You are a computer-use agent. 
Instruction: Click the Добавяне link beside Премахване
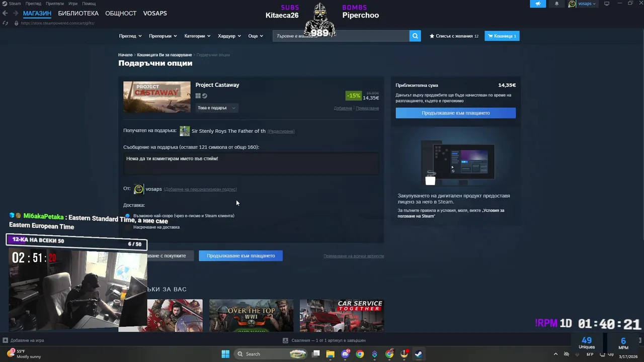coord(343,109)
